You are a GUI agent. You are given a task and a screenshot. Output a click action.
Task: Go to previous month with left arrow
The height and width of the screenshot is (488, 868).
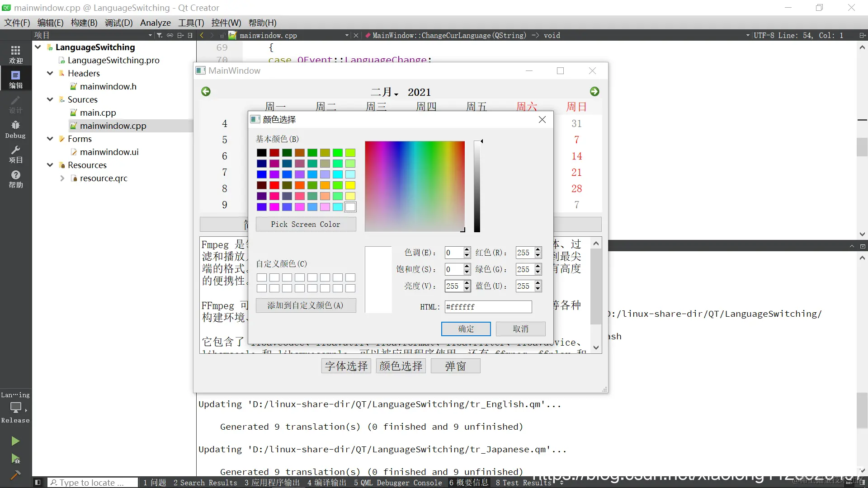pos(206,92)
